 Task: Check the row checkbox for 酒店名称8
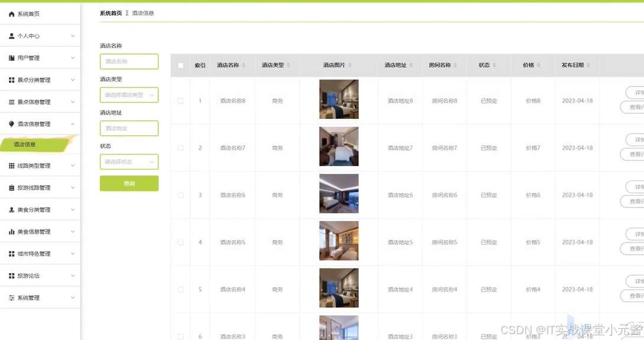click(180, 101)
